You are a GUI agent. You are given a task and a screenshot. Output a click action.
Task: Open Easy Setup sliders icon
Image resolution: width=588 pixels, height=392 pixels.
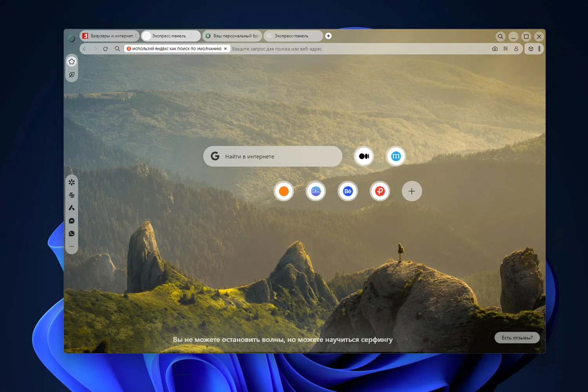[506, 49]
